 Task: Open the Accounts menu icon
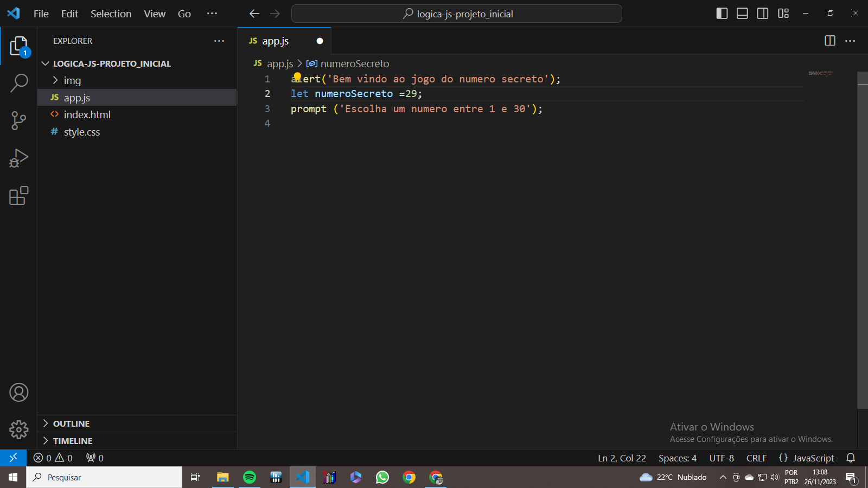18,392
